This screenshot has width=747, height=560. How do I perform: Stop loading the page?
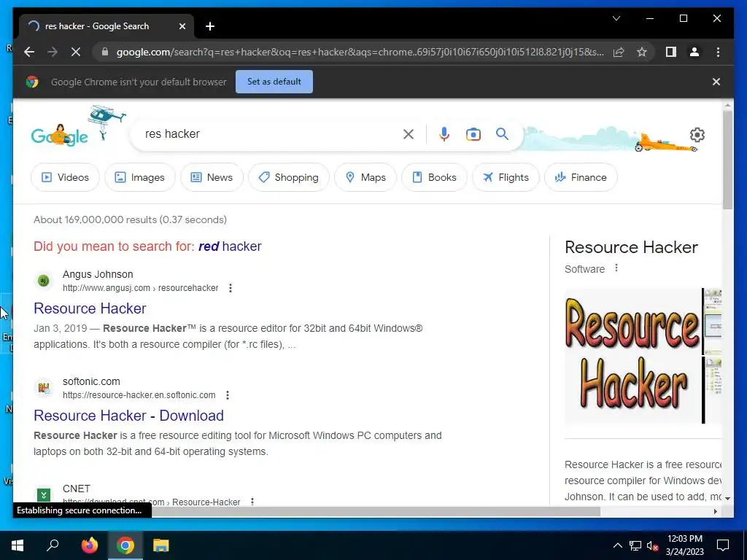click(76, 52)
